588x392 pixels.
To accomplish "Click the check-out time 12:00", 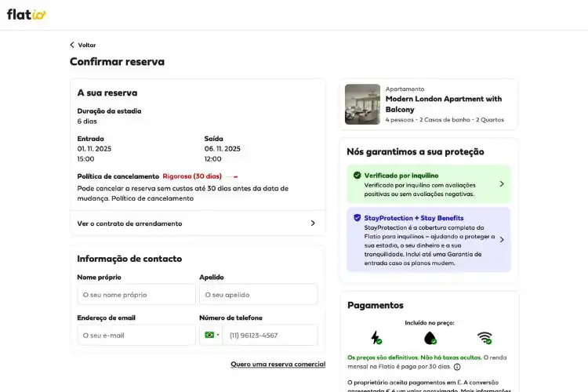I will click(213, 158).
